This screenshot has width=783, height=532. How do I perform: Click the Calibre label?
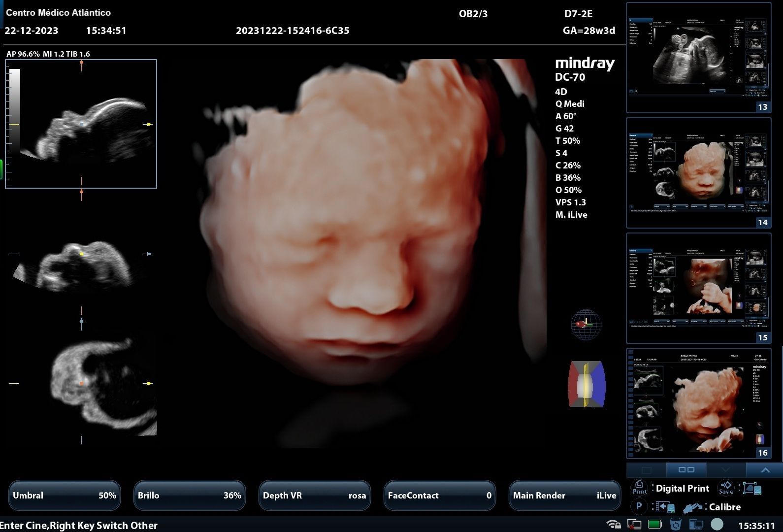click(x=725, y=507)
